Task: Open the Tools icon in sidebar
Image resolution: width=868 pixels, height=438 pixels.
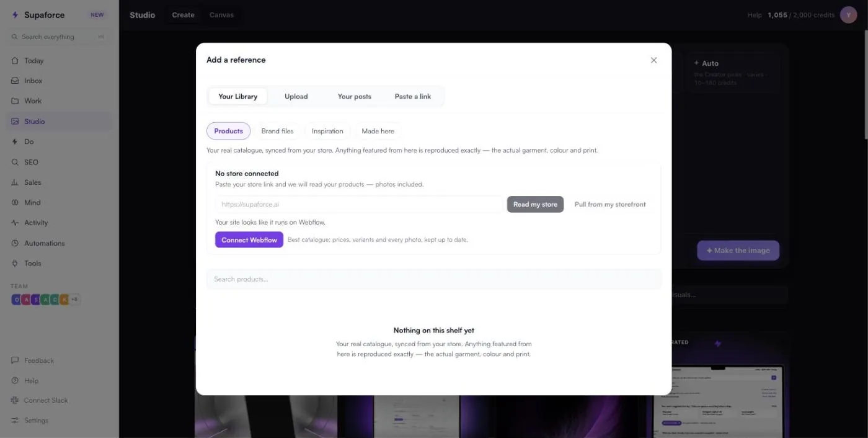Action: tap(15, 263)
